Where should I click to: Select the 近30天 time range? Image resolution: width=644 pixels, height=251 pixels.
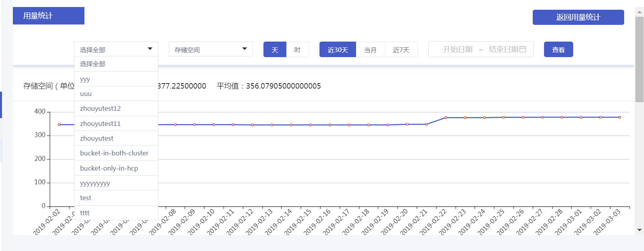[338, 49]
